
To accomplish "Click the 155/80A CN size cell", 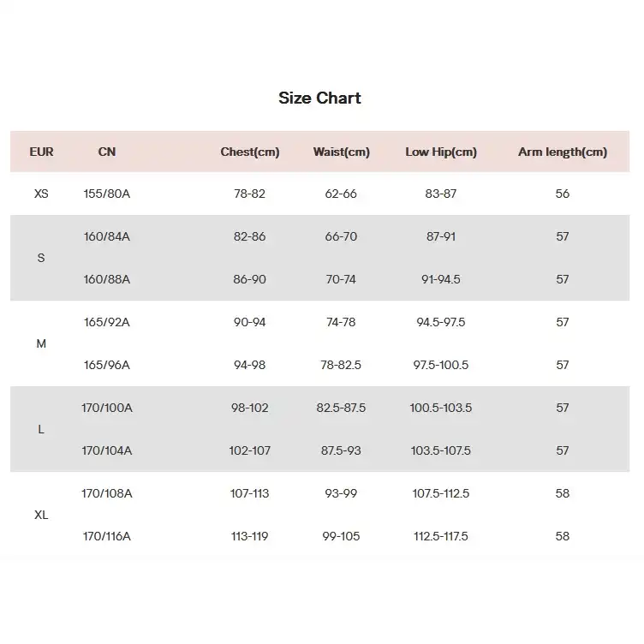I will click(107, 194).
